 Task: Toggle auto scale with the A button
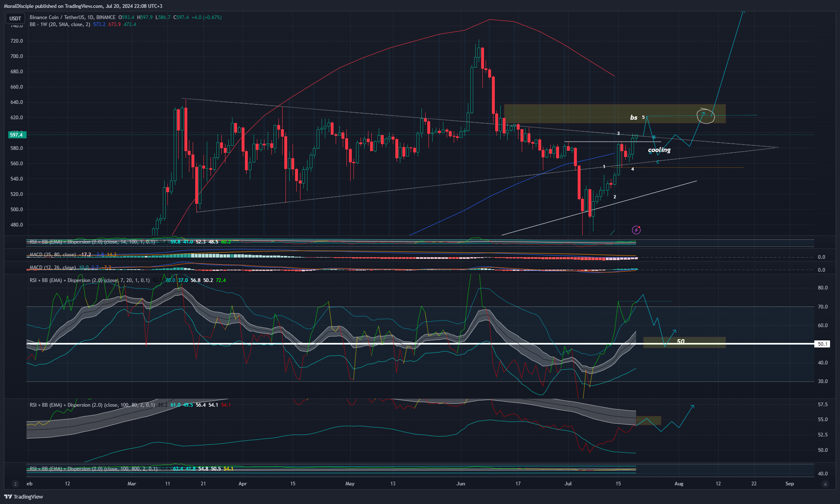click(x=825, y=484)
